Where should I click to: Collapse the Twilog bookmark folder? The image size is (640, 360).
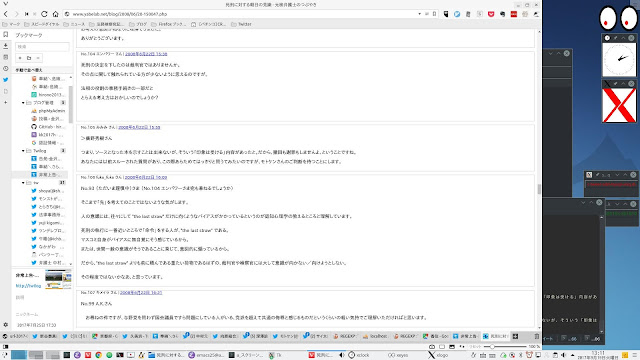(23, 151)
